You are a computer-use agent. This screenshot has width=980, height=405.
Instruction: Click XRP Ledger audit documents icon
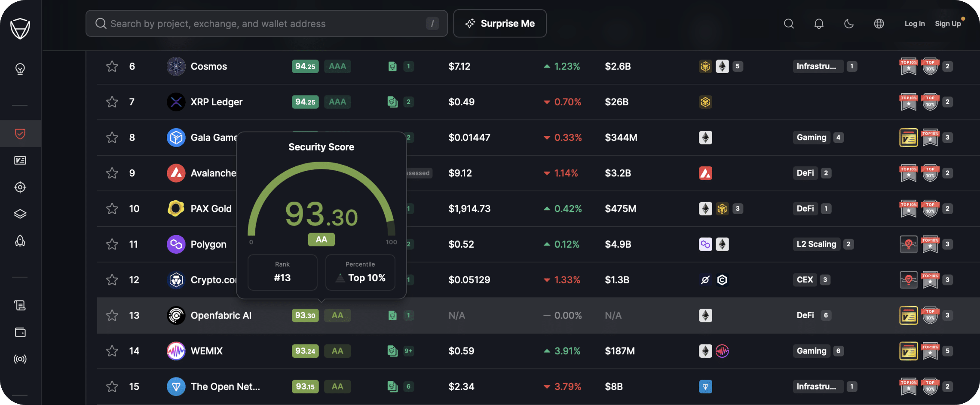pyautogui.click(x=392, y=102)
